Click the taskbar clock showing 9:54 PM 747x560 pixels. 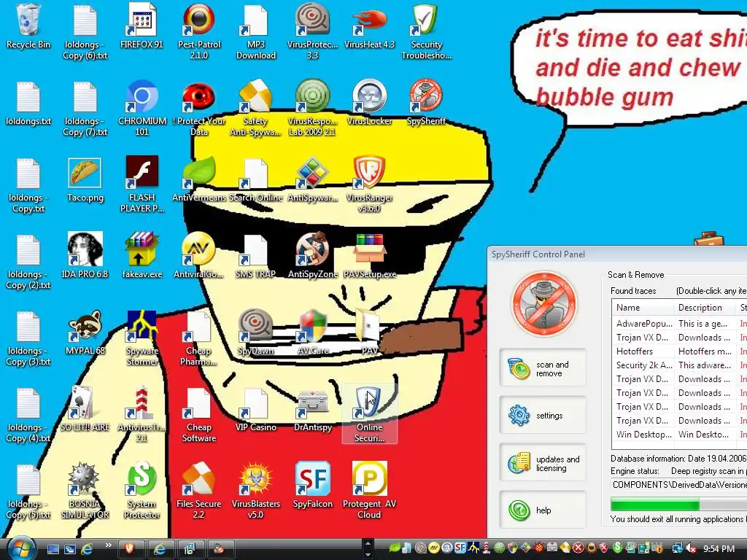point(719,549)
